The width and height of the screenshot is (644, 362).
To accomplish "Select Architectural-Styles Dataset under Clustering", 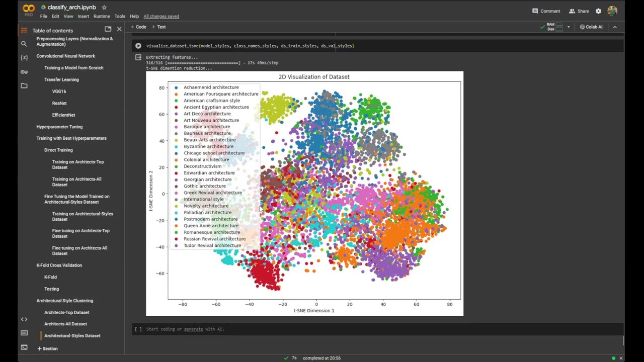I will tap(72, 335).
